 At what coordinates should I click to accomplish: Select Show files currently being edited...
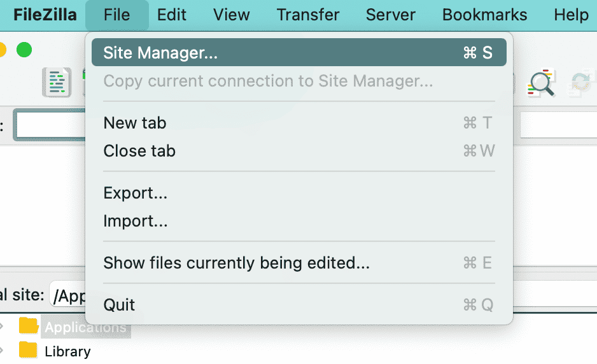(299, 263)
